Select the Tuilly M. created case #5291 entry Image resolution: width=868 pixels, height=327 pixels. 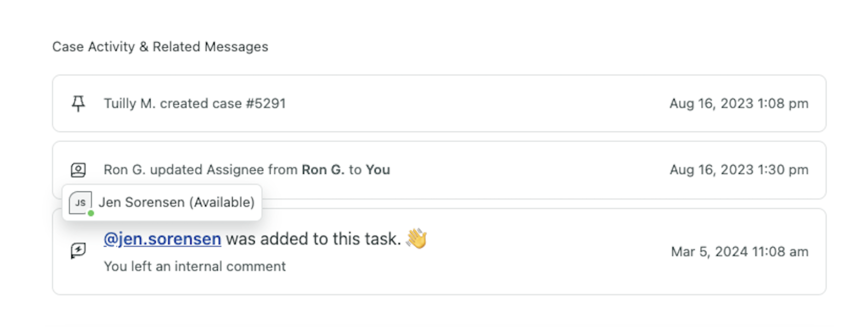[439, 103]
